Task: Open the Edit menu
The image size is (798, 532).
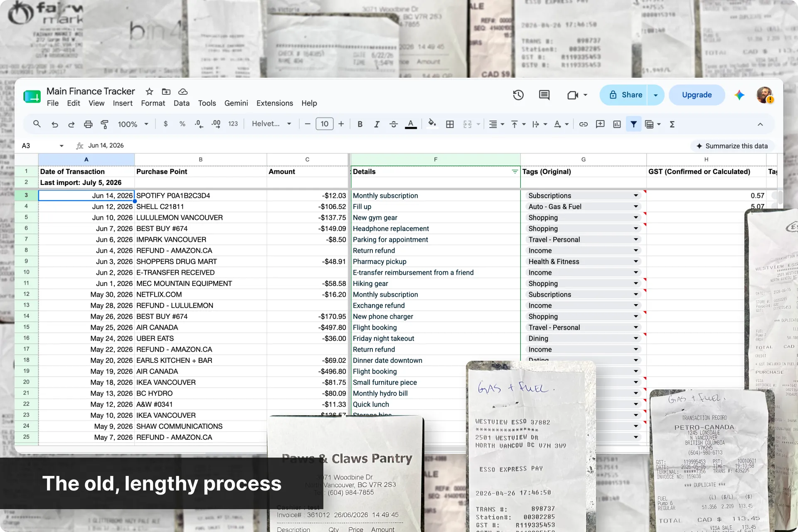Action: tap(74, 103)
